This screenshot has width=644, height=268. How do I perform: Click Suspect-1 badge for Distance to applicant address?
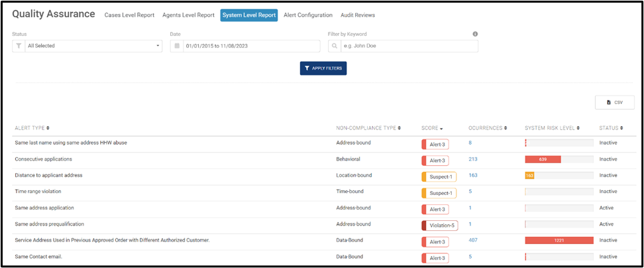(x=439, y=176)
